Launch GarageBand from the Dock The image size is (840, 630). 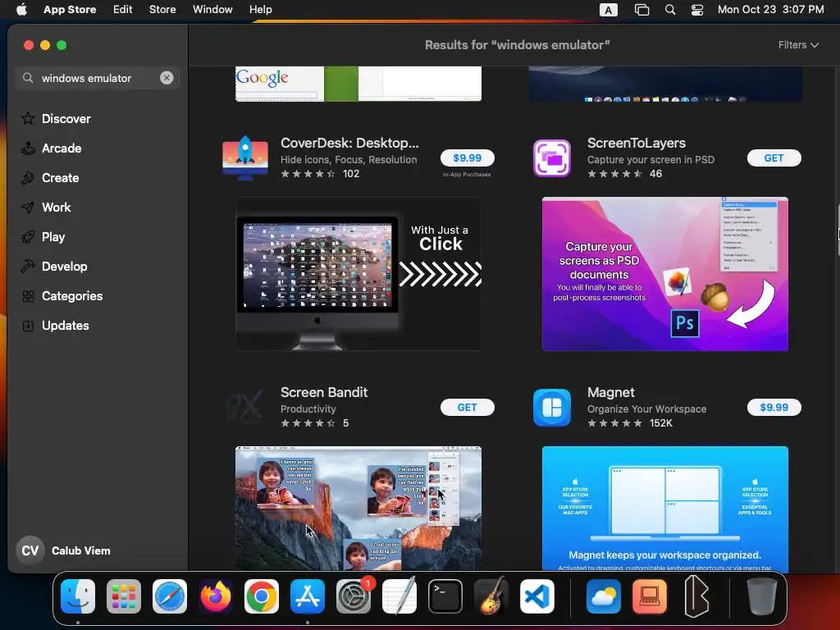[491, 596]
